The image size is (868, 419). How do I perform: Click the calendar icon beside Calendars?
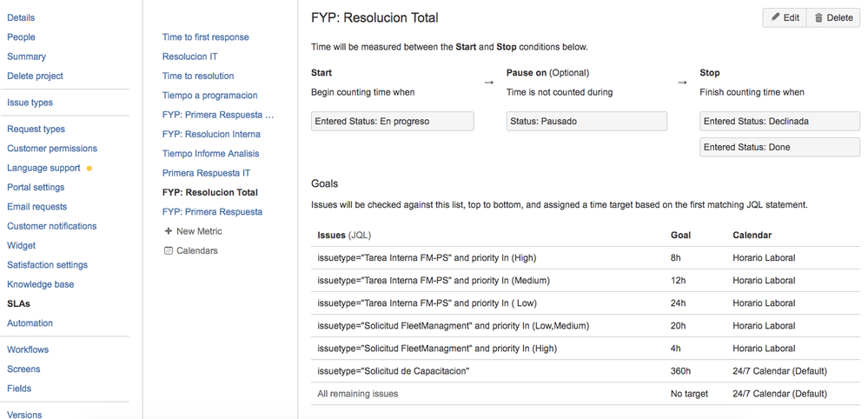pos(169,250)
